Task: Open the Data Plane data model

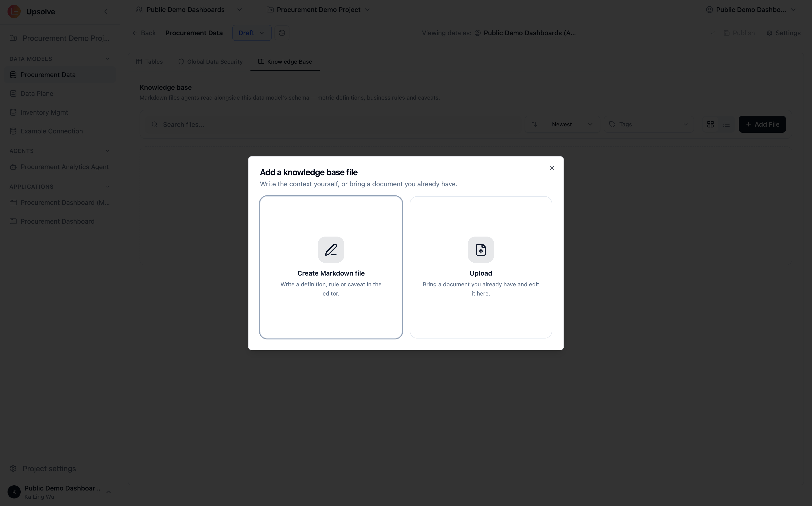Action: point(60,93)
